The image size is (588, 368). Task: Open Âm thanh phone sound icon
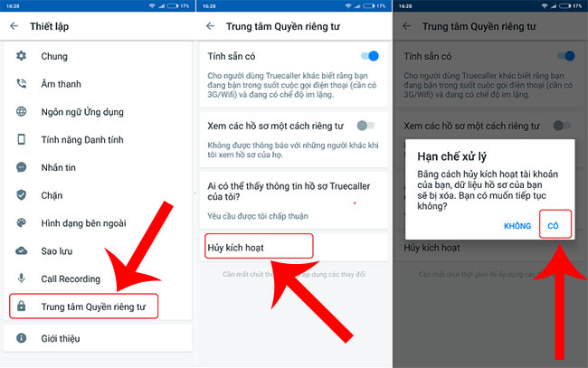tap(22, 83)
